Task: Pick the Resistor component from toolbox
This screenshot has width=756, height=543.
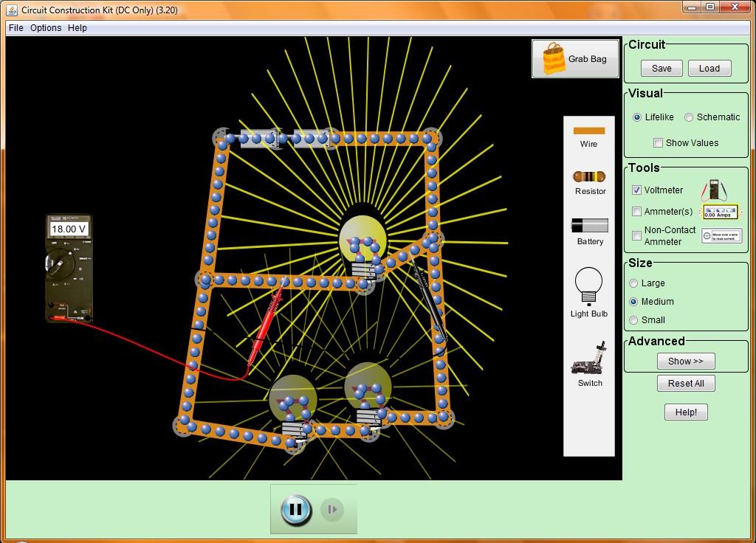Action: (589, 176)
